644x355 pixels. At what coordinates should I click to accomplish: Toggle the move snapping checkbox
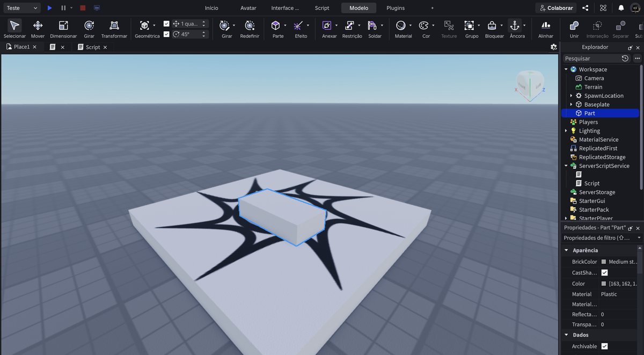166,24
